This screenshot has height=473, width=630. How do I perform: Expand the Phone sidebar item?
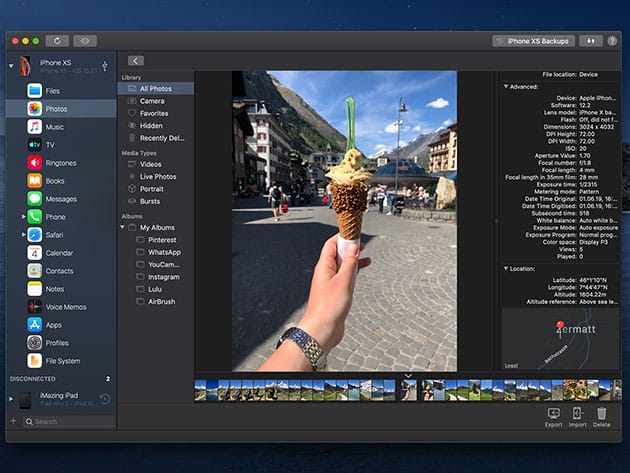24,217
